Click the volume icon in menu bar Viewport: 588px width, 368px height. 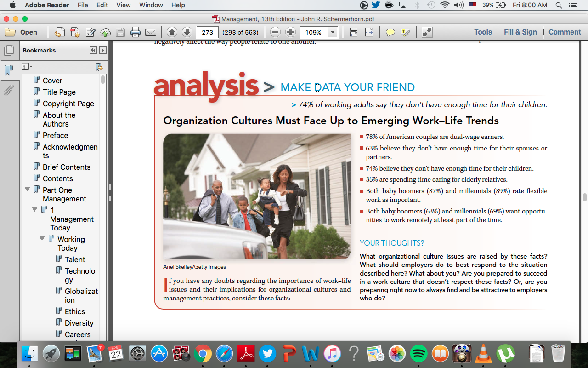pyautogui.click(x=458, y=5)
